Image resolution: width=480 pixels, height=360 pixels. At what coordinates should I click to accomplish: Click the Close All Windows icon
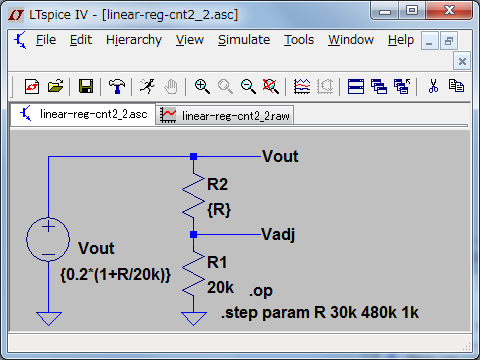[402, 87]
